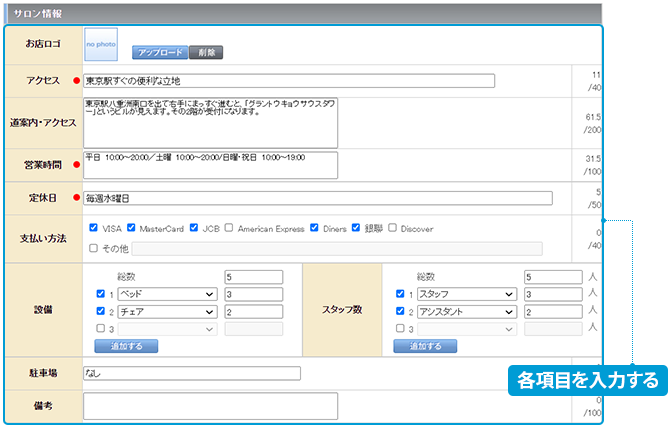Image resolution: width=670 pixels, height=432 pixels.
Task: Click the 営業時間 text area
Action: click(x=210, y=165)
